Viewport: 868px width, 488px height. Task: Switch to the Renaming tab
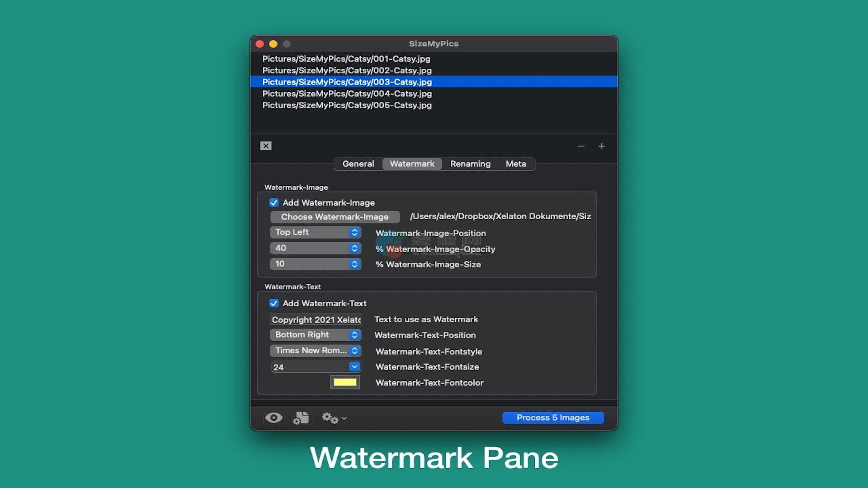point(470,164)
